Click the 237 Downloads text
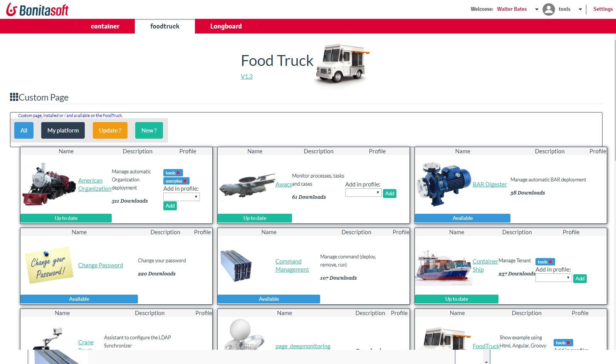The width and height of the screenshot is (616, 364). [x=517, y=273]
